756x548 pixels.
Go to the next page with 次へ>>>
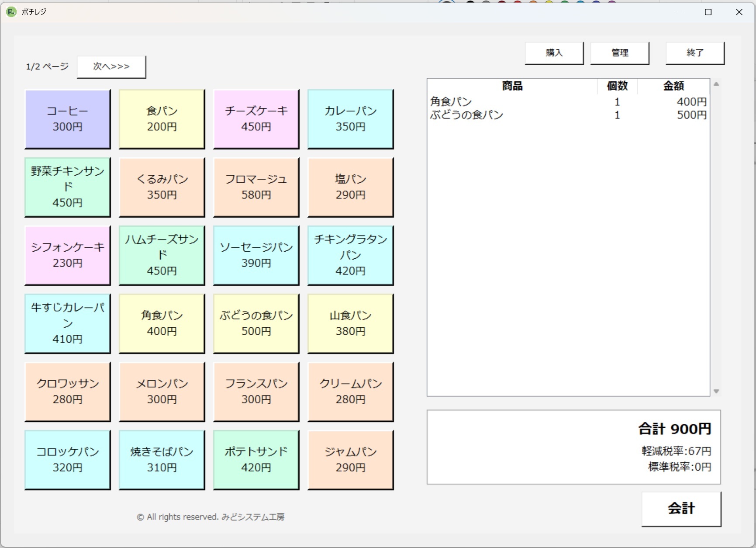coord(111,66)
